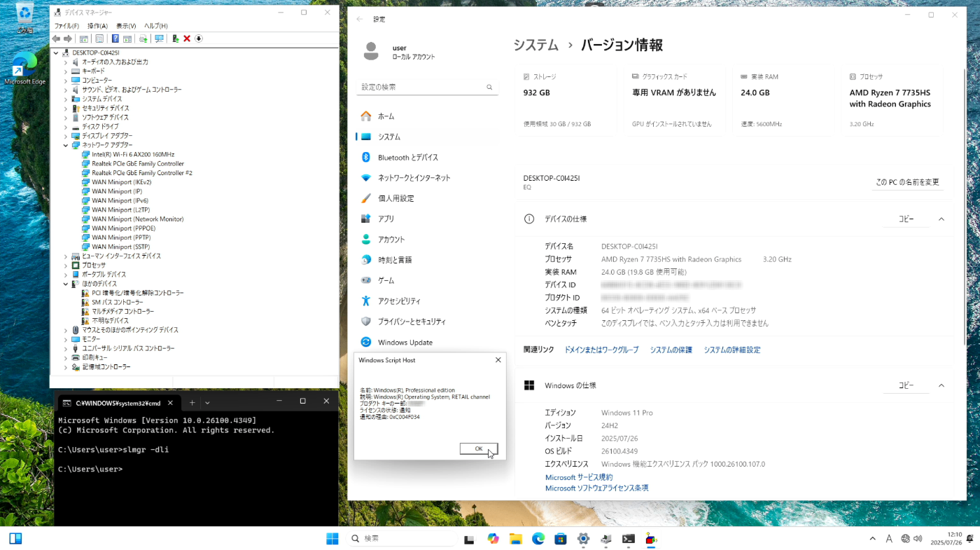Click Properties icon in Device Manager toolbar

click(99, 39)
